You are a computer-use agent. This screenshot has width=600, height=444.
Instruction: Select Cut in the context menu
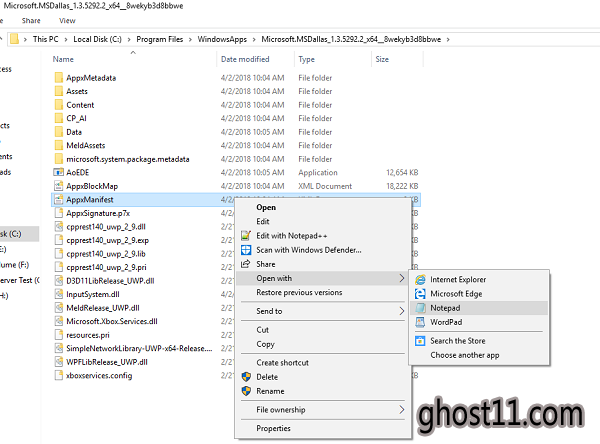click(262, 330)
